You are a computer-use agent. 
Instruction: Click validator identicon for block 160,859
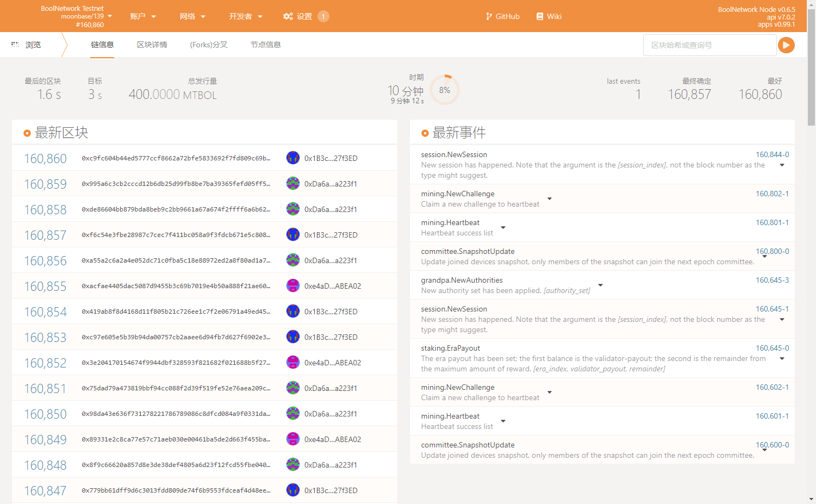[x=293, y=184]
